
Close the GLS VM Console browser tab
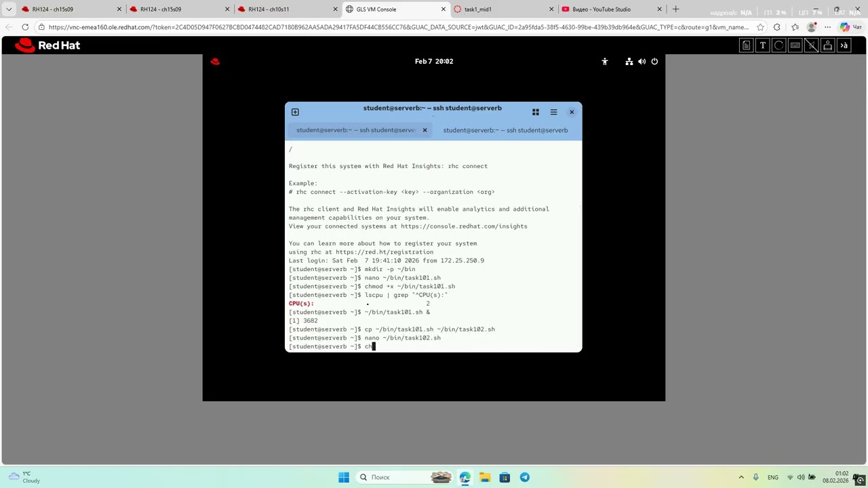click(444, 9)
